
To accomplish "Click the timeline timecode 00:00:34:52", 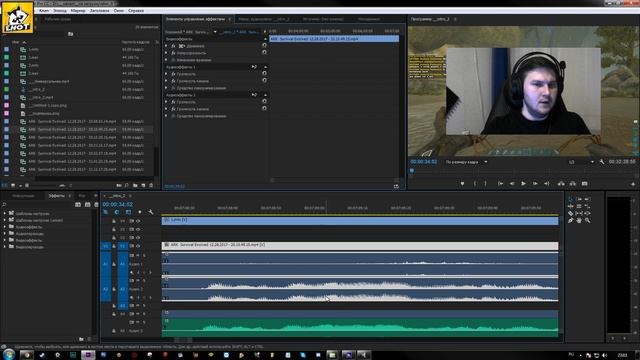I will pos(118,204).
